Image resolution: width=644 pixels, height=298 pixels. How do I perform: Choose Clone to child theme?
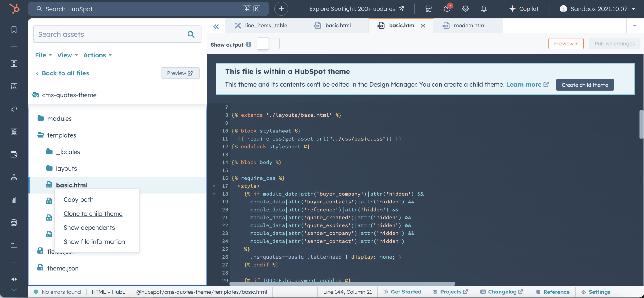click(93, 213)
